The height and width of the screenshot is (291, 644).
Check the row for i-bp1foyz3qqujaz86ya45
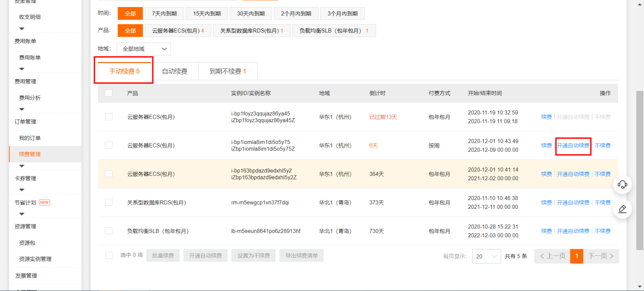point(109,117)
